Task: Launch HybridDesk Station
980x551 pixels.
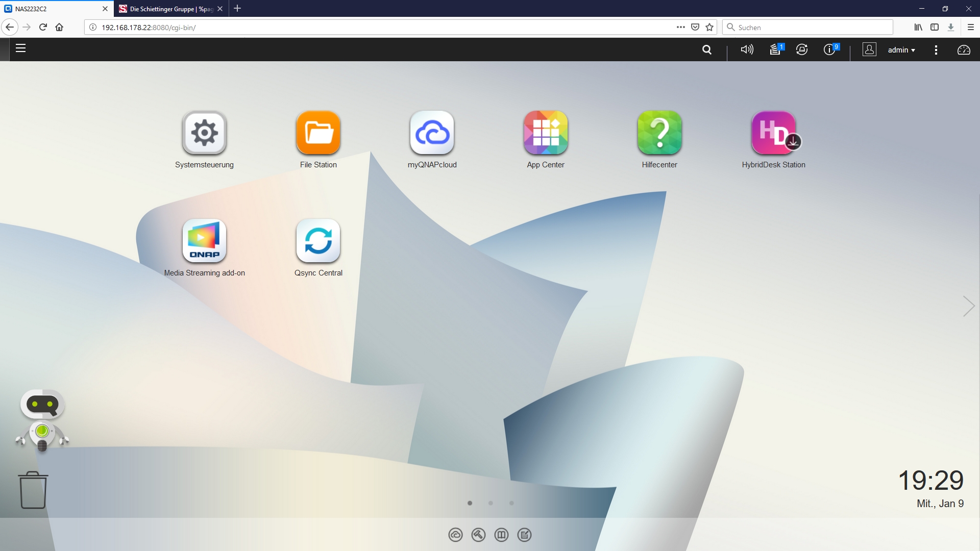Action: coord(773,133)
